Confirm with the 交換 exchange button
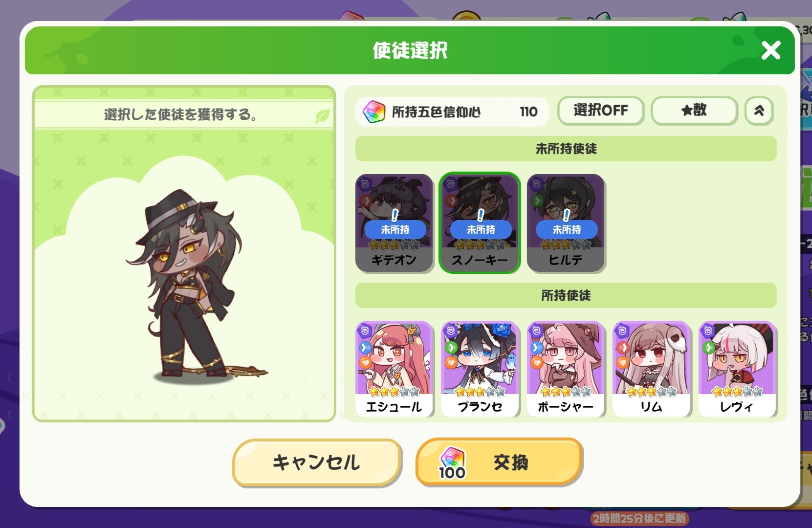The width and height of the screenshot is (812, 528). click(x=499, y=462)
